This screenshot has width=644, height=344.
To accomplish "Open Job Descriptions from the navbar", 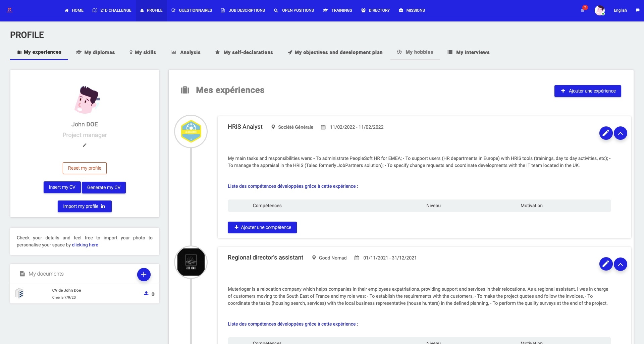I will pyautogui.click(x=243, y=10).
